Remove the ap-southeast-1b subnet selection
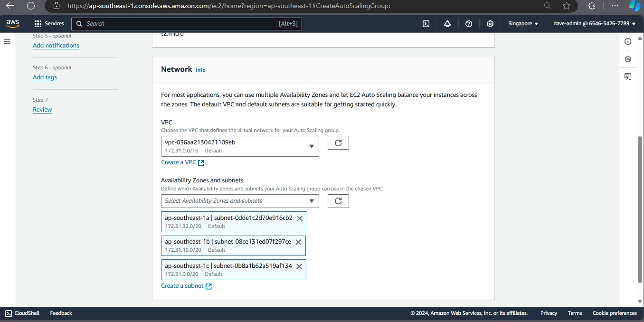The height and width of the screenshot is (322, 644). pyautogui.click(x=298, y=242)
